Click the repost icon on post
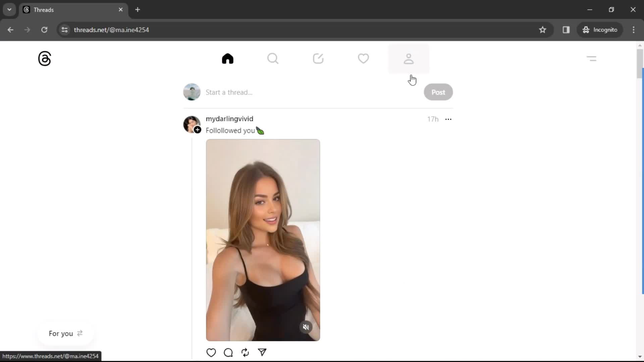The width and height of the screenshot is (644, 362). [x=245, y=352]
